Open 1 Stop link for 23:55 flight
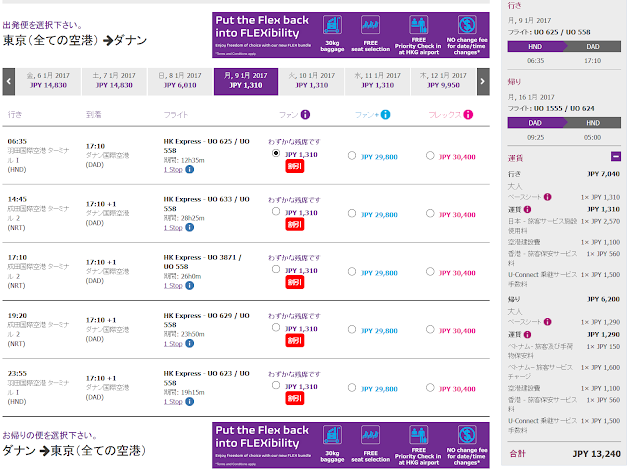The width and height of the screenshot is (640, 471). (x=173, y=402)
